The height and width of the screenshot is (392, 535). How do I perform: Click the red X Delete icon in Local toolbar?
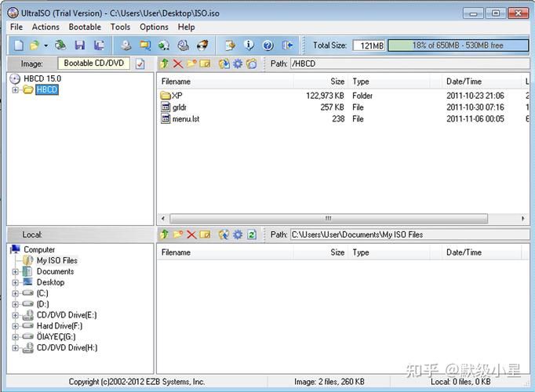click(191, 234)
